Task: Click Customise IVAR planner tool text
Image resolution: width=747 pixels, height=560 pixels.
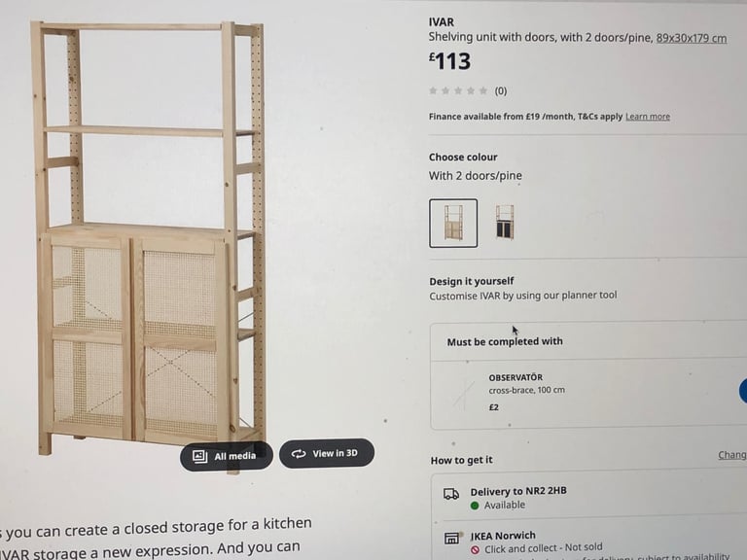Action: click(523, 296)
